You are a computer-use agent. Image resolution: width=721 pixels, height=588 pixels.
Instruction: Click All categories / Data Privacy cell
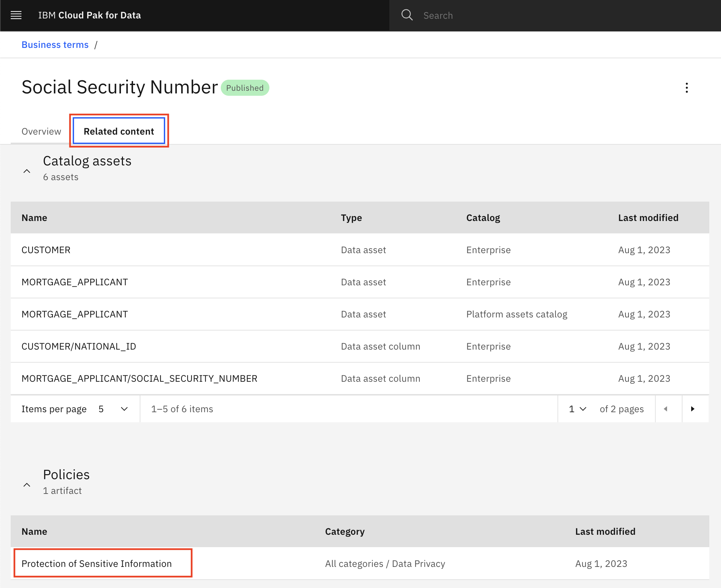click(x=385, y=564)
